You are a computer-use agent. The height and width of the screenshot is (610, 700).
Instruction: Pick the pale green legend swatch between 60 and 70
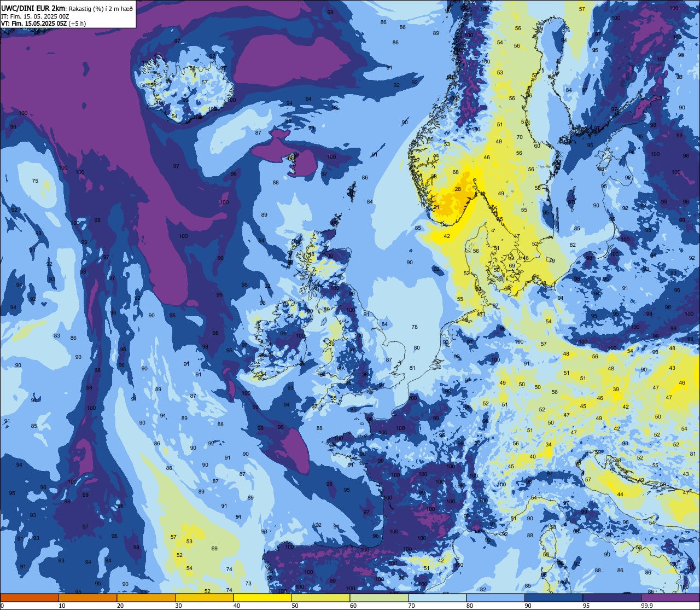click(379, 597)
